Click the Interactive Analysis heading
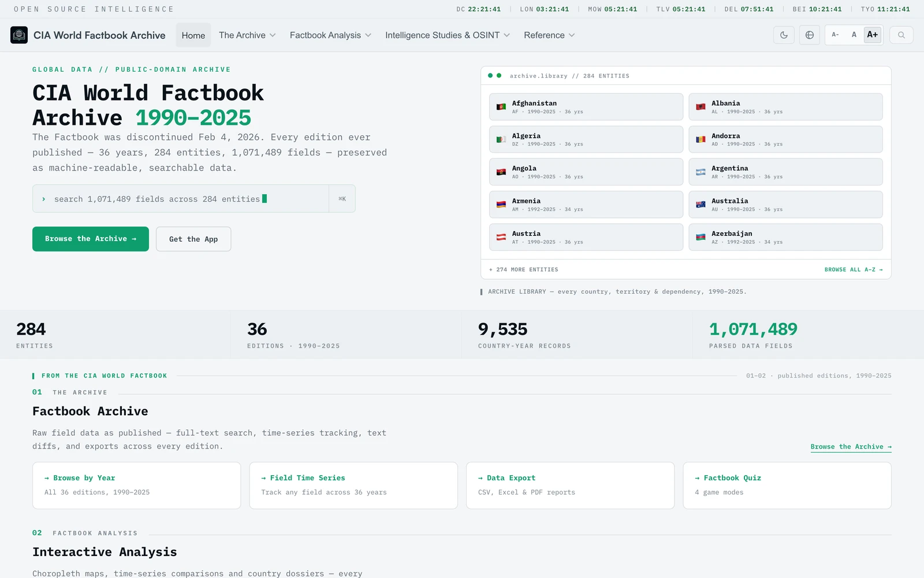The image size is (924, 578). (105, 552)
